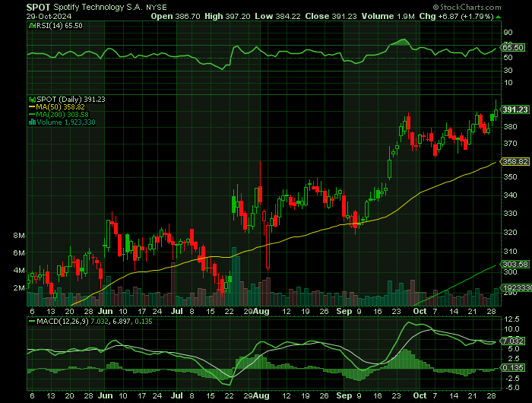
Task: Click the green up-arrow next to Chg
Action: (498, 17)
